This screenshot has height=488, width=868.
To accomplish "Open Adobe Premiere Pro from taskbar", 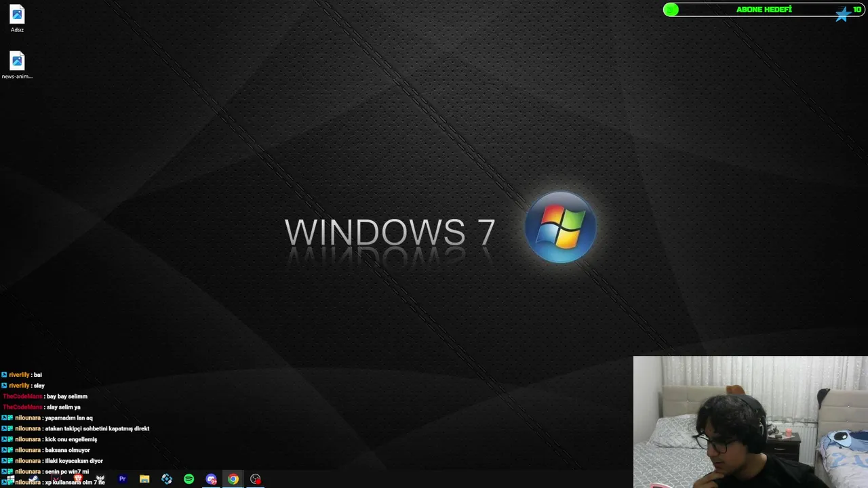I will pos(122,479).
